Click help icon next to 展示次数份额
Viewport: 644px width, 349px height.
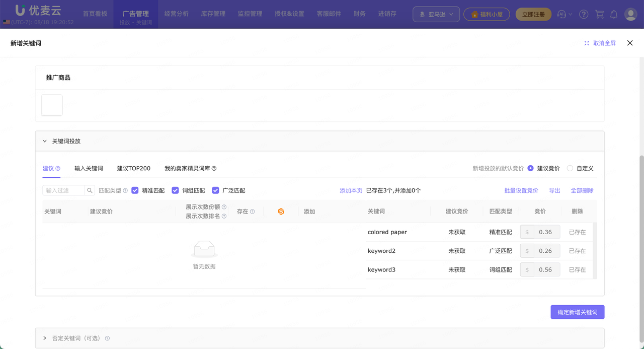tap(224, 207)
